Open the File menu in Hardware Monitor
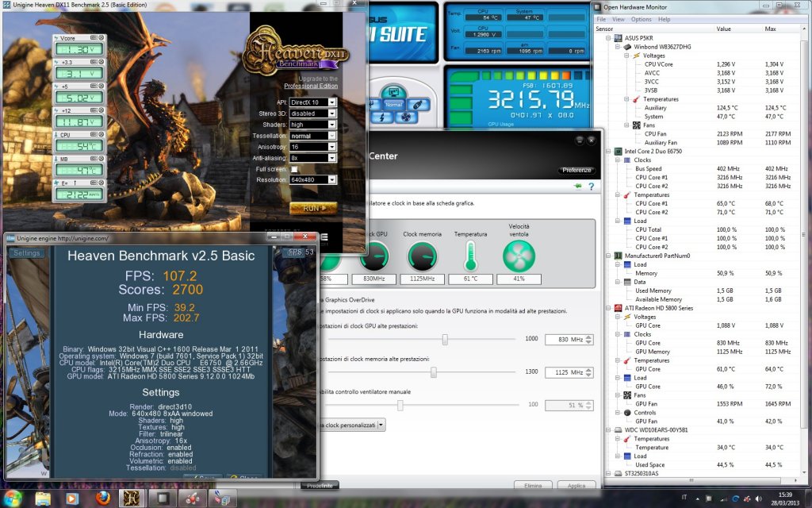 602,19
